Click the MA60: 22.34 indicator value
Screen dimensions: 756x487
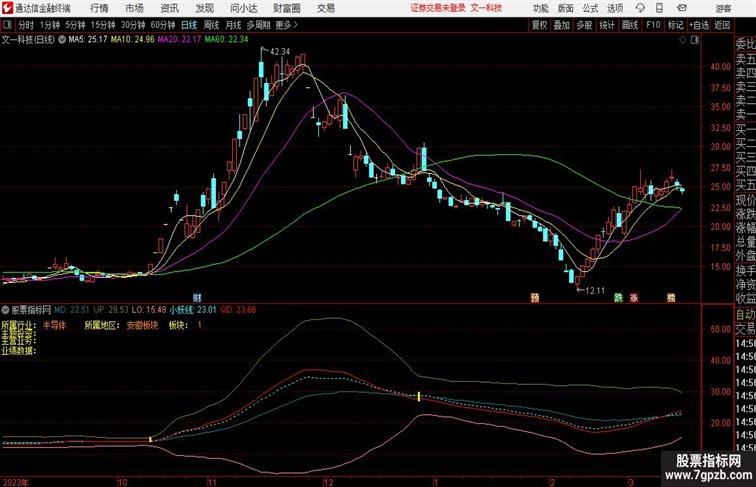click(x=226, y=40)
